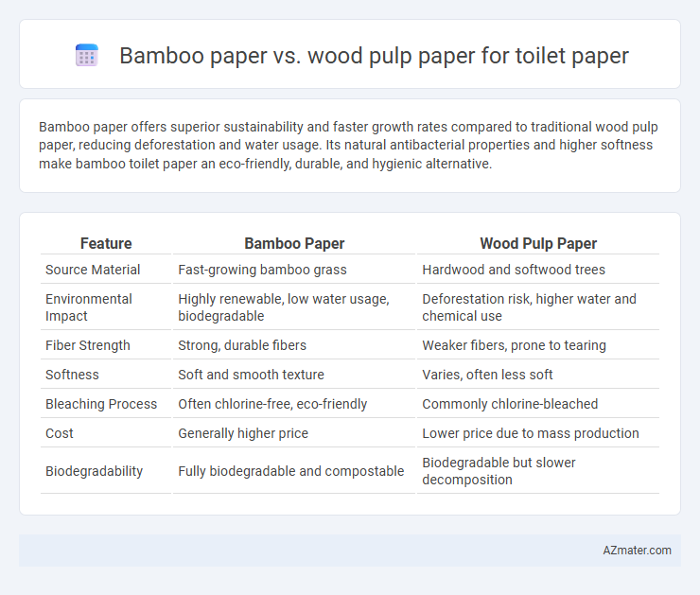Click 'Often chlorine-free, eco-friendly' cell

(x=294, y=404)
